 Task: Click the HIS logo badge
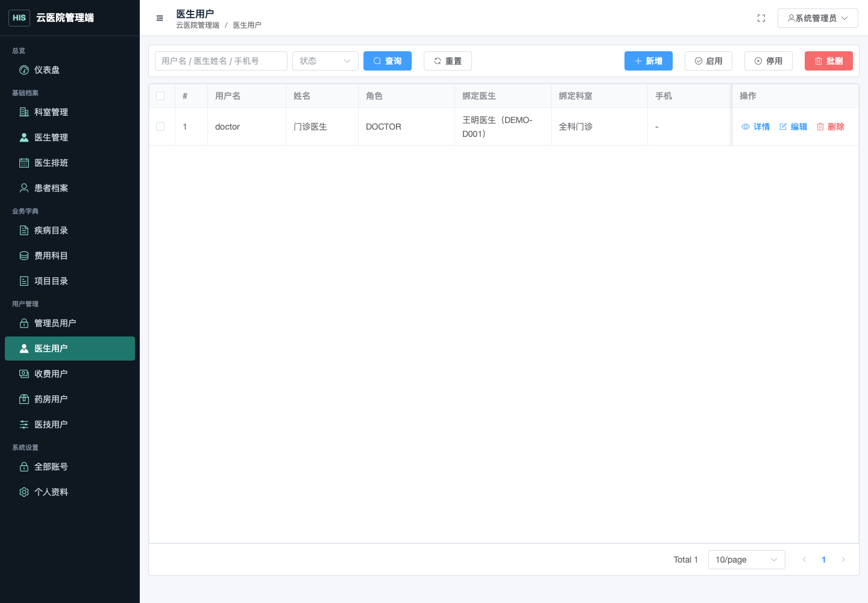click(x=19, y=18)
